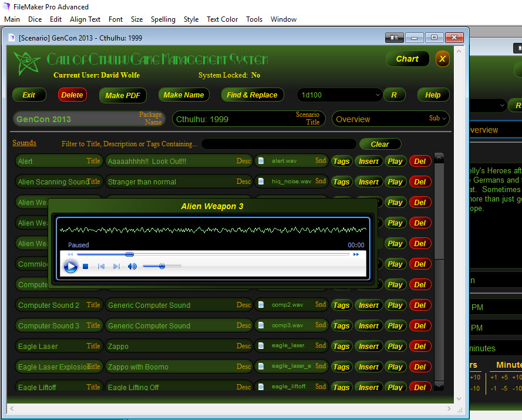Click the fast-forward arrows on the seek bar
The image size is (522, 420).
pyautogui.click(x=356, y=254)
